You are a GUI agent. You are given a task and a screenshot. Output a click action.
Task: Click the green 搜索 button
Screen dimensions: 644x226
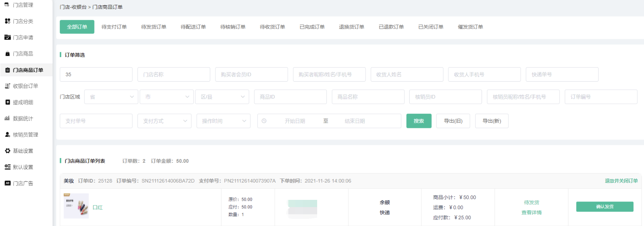point(418,121)
